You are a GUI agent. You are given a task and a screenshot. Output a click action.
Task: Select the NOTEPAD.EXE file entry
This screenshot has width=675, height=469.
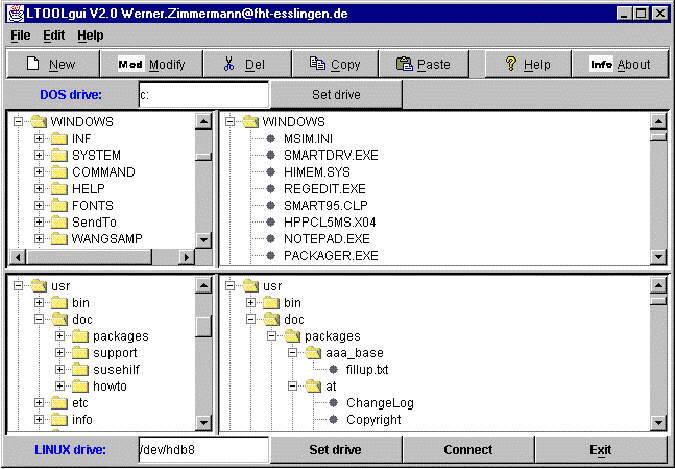coord(326,238)
